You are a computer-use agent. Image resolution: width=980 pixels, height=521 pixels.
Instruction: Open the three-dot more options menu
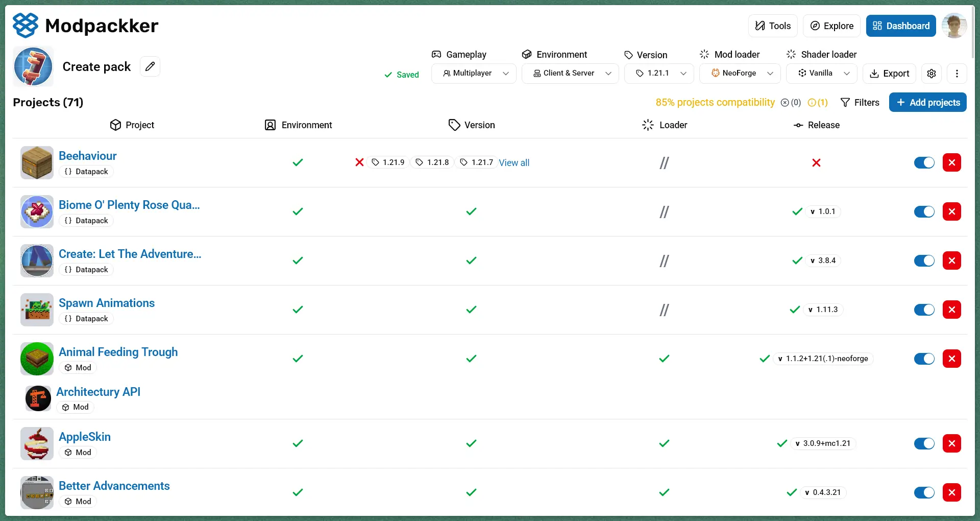click(x=957, y=74)
